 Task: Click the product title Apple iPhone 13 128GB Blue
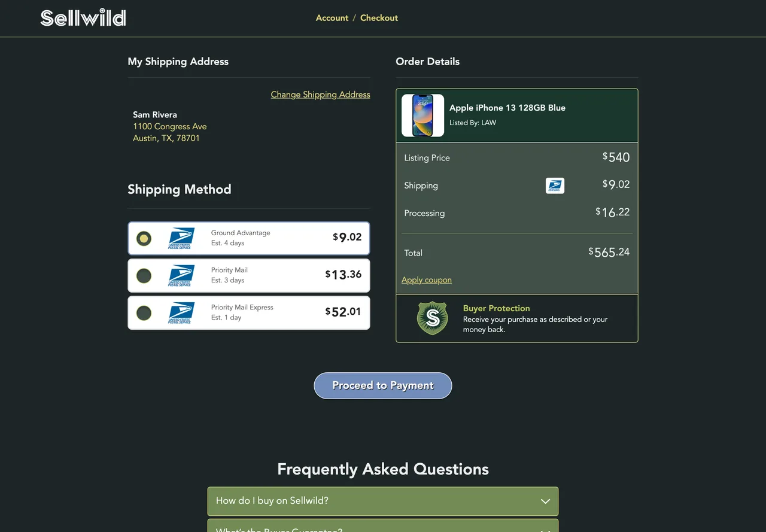point(507,108)
